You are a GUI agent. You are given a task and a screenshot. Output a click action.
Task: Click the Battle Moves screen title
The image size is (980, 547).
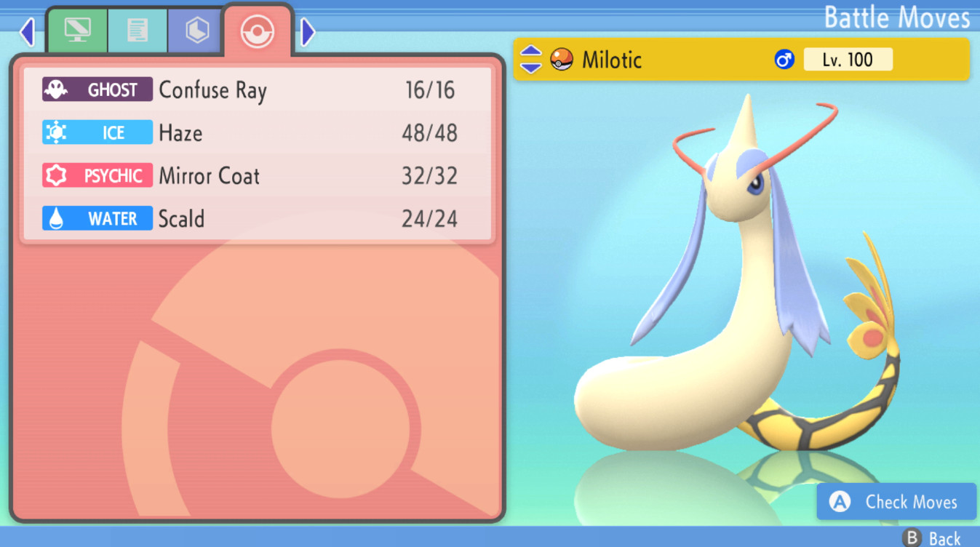pyautogui.click(x=897, y=17)
